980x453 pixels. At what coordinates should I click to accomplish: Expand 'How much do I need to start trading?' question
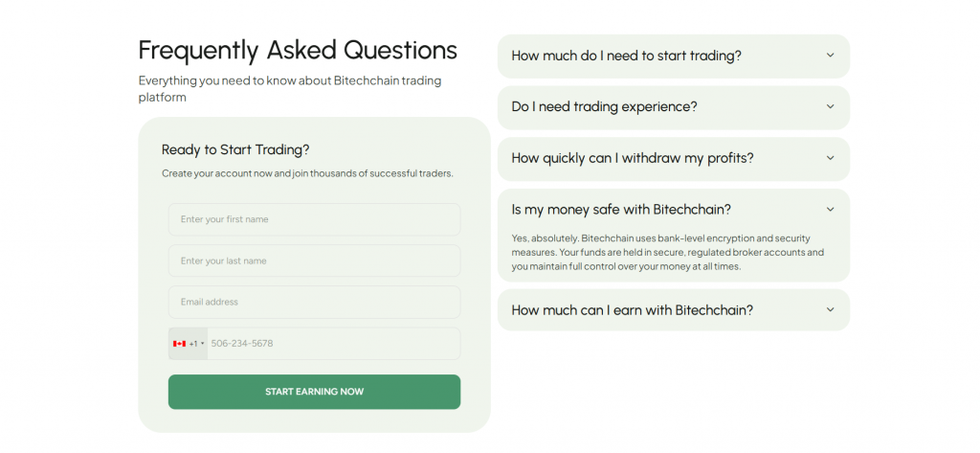(x=627, y=56)
